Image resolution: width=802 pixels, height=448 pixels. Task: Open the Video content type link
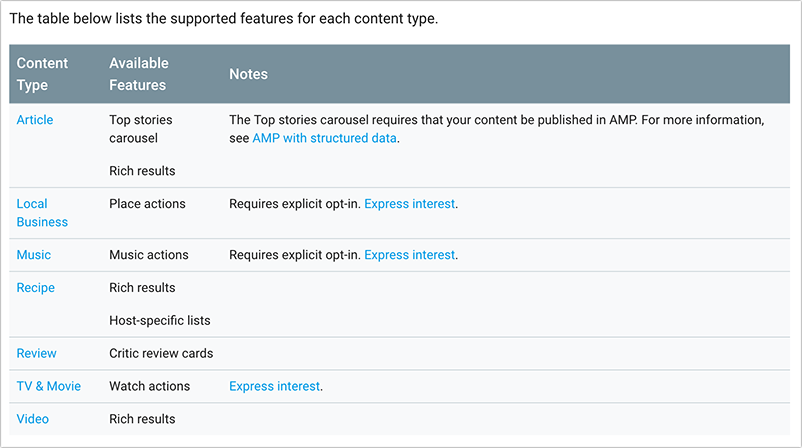pyautogui.click(x=33, y=419)
